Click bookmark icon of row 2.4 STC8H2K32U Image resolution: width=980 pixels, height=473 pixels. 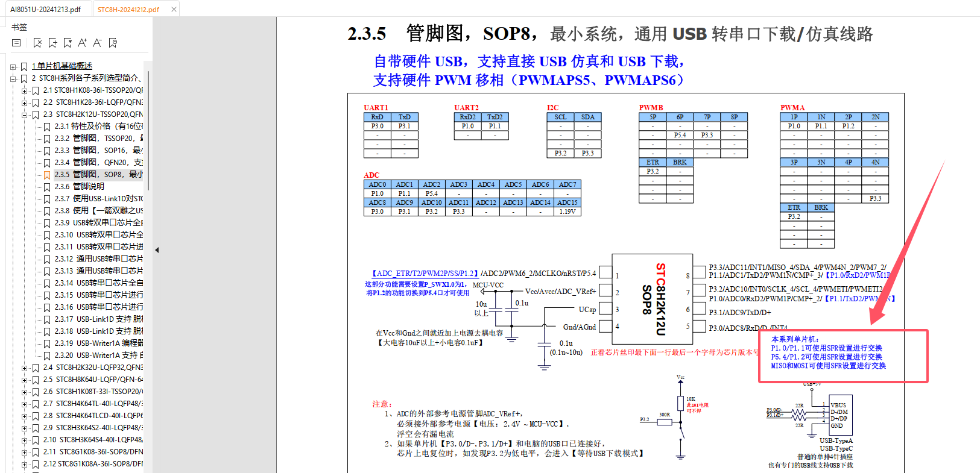point(36,368)
